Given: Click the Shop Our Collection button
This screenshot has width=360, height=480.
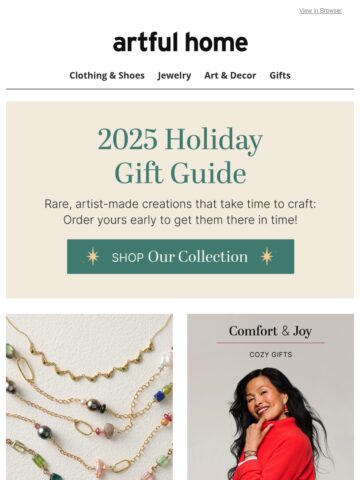Looking at the screenshot, I should tap(180, 257).
